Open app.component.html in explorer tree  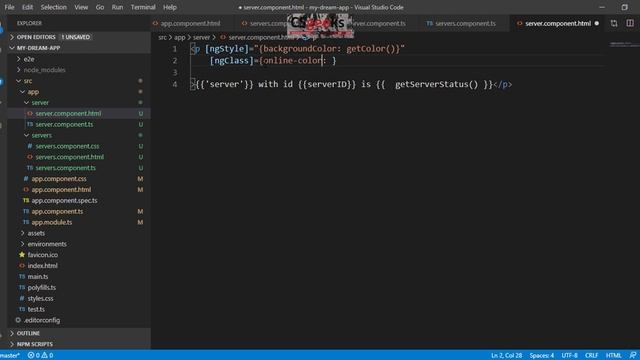[61, 189]
